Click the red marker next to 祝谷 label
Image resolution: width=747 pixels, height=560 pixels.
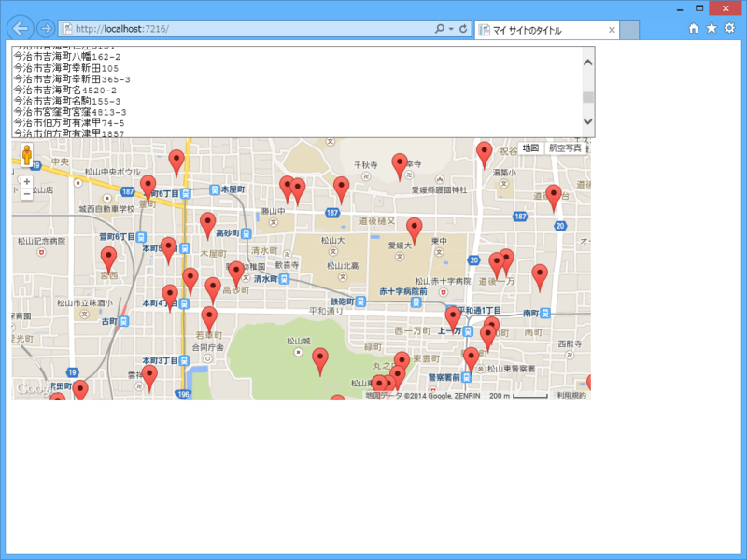point(484,155)
